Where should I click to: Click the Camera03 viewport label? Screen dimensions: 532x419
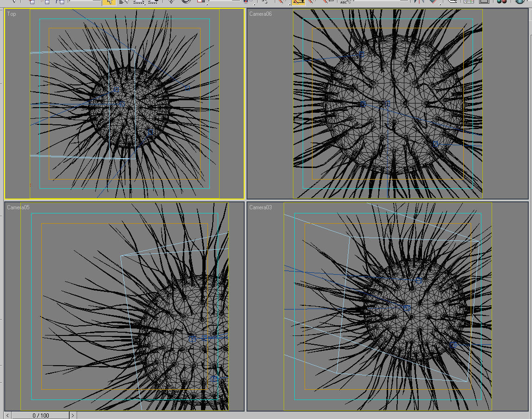click(260, 207)
